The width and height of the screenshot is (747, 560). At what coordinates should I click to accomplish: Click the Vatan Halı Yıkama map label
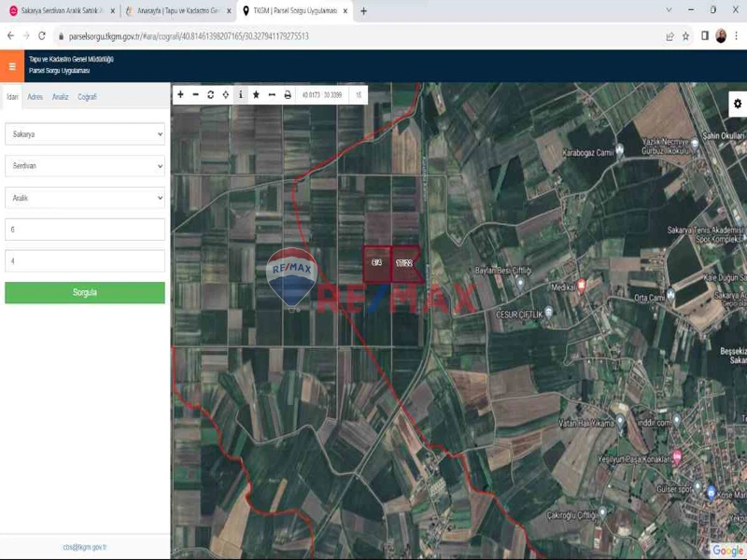(x=586, y=423)
